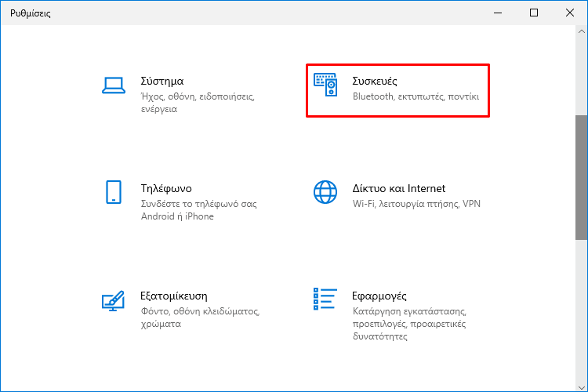
Task: Go to the Συσκευές settings title
Action: pos(375,81)
